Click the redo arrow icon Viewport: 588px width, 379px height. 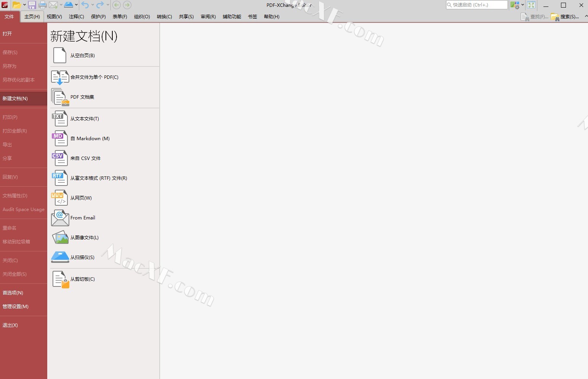pos(100,5)
